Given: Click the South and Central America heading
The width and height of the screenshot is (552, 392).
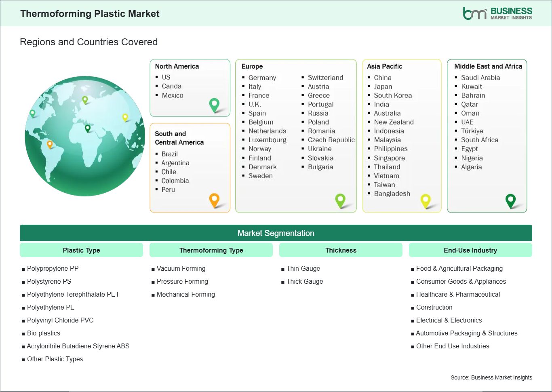Looking at the screenshot, I should [x=179, y=138].
